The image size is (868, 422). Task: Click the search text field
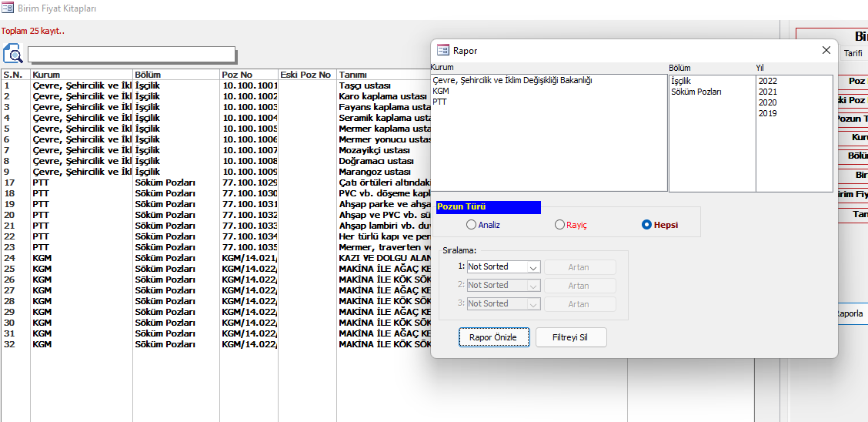point(132,54)
